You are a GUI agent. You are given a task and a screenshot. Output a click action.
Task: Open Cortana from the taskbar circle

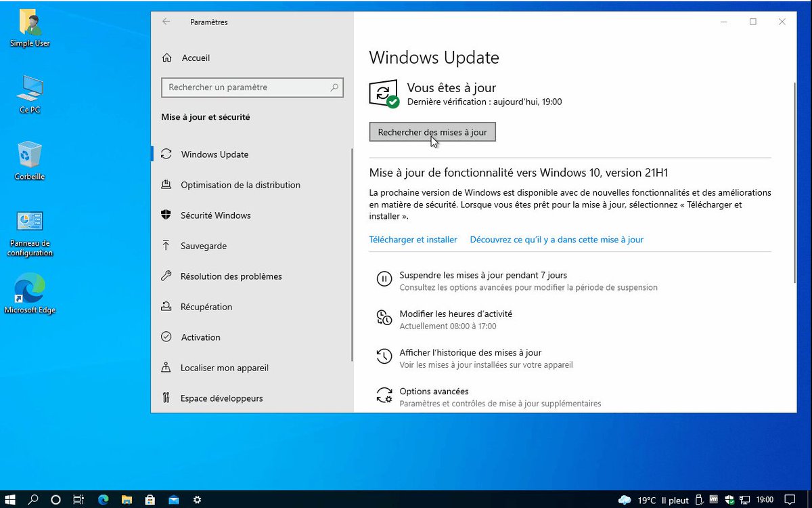point(56,500)
